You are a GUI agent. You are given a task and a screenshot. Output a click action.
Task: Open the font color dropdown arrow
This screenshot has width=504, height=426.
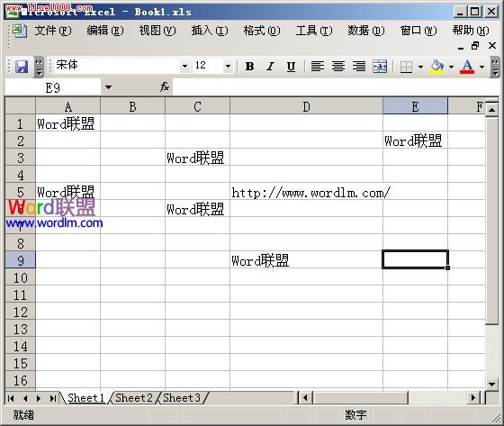coord(481,67)
